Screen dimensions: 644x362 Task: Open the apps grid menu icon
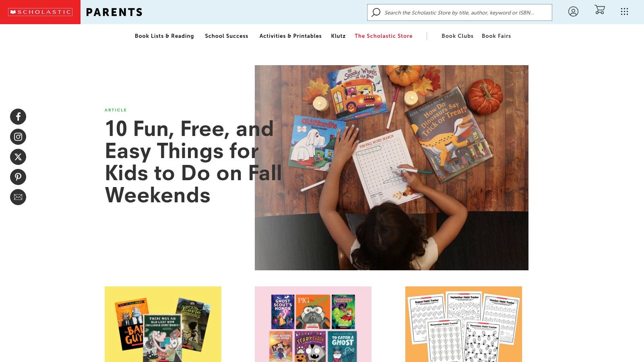[624, 12]
